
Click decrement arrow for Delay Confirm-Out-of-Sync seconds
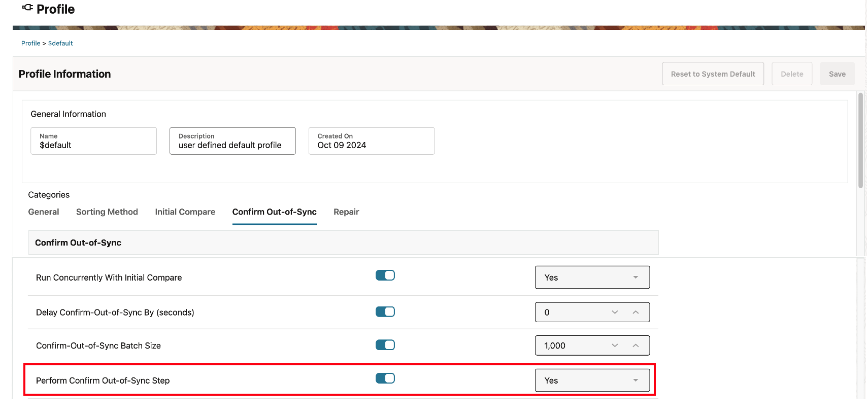(615, 312)
